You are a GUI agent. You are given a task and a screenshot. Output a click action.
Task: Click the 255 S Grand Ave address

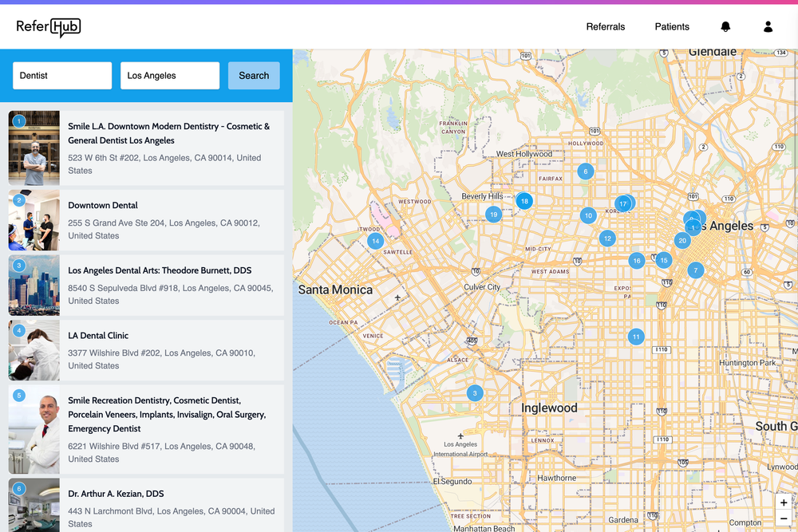pos(164,230)
